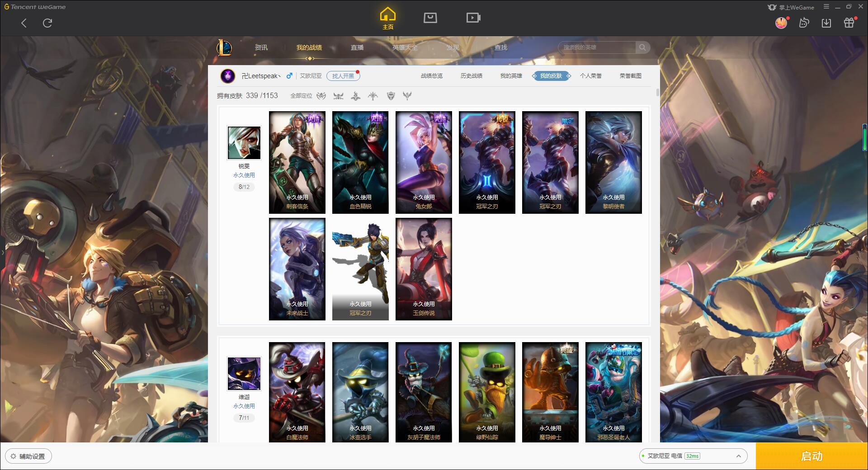This screenshot has width=868, height=470.
Task: Click the League of Legends logo
Action: (225, 47)
